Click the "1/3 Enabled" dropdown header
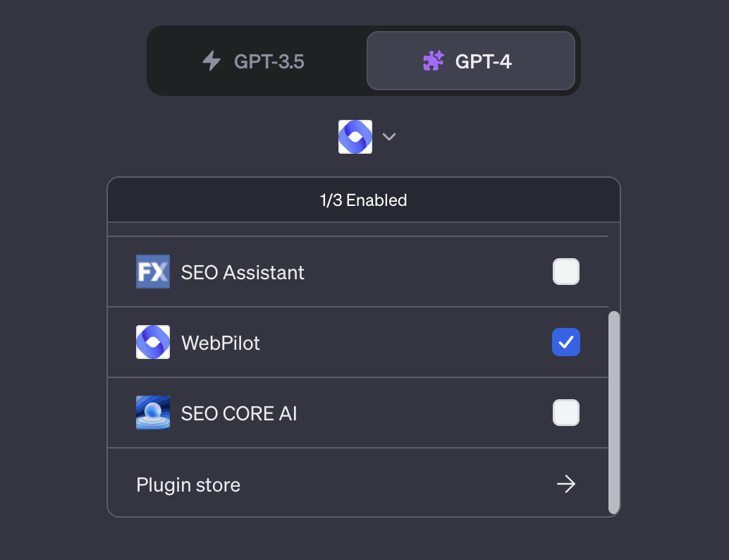729x560 pixels. (364, 200)
